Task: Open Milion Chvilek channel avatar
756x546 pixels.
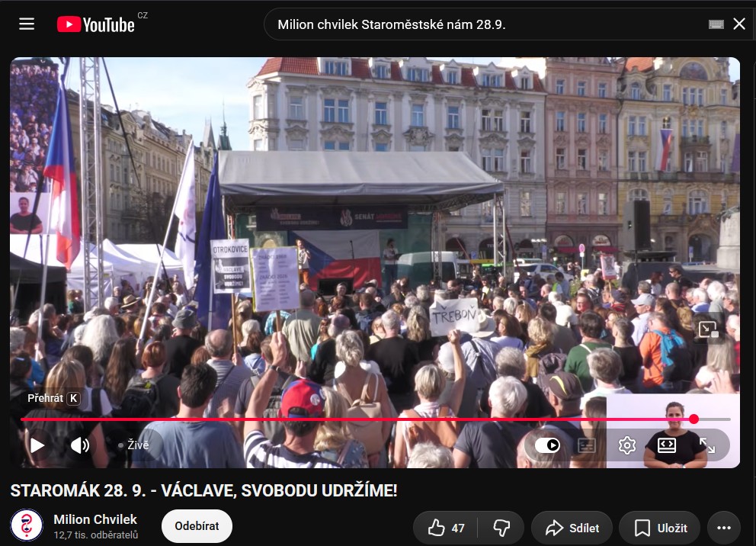Action: 27,525
